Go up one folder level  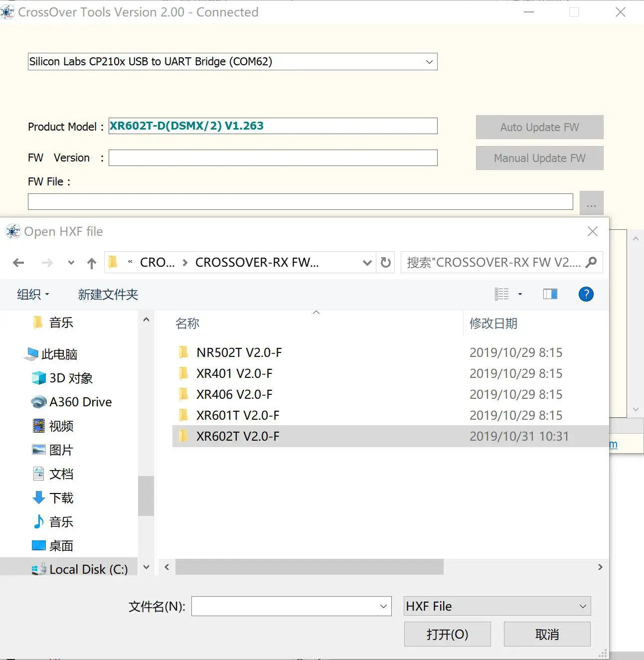click(x=92, y=263)
